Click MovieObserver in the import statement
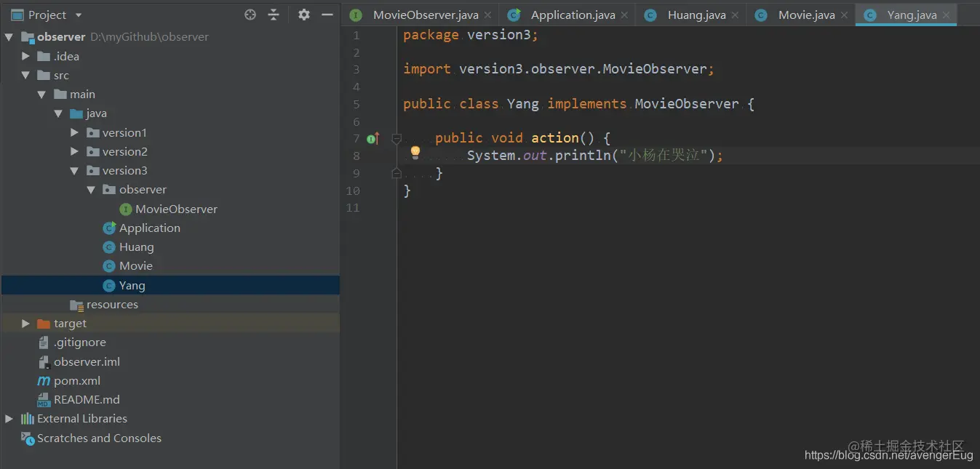980x469 pixels. pos(655,69)
